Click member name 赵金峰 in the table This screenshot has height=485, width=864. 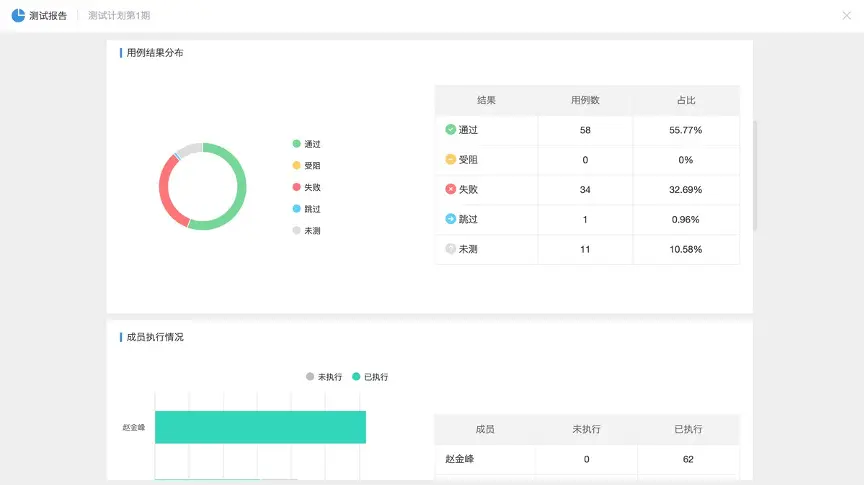(460, 459)
